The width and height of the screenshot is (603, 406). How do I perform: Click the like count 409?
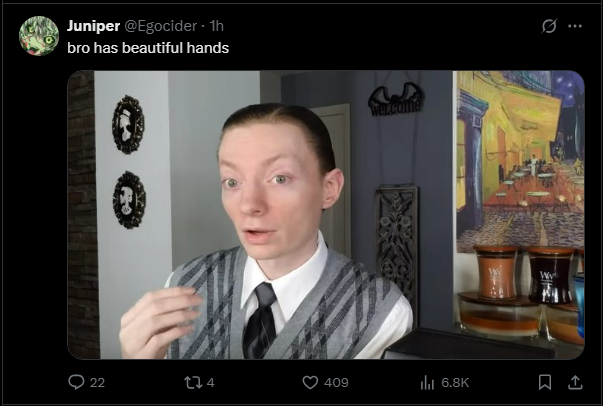coord(336,383)
